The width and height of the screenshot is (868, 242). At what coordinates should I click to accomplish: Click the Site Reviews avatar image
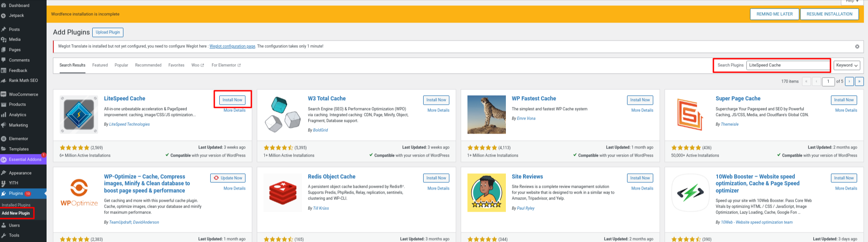click(x=486, y=193)
